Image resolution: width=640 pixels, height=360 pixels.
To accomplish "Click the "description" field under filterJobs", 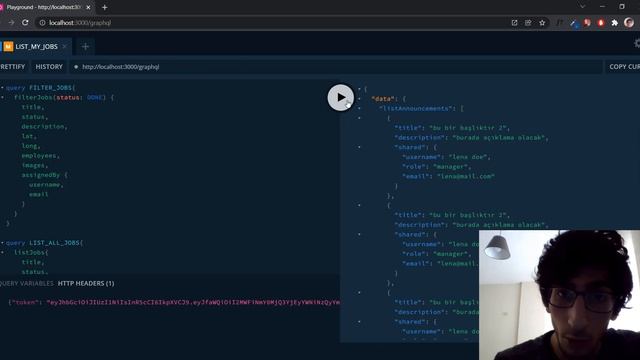I will tap(43, 127).
